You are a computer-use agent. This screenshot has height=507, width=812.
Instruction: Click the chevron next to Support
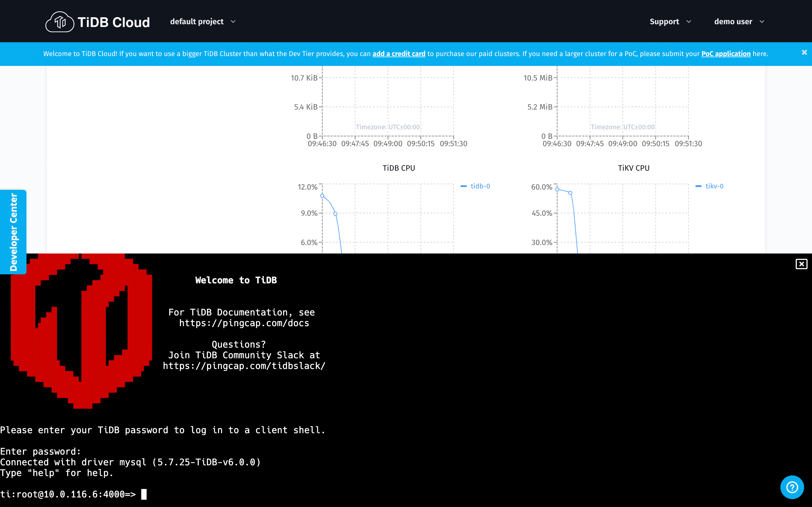coord(689,21)
